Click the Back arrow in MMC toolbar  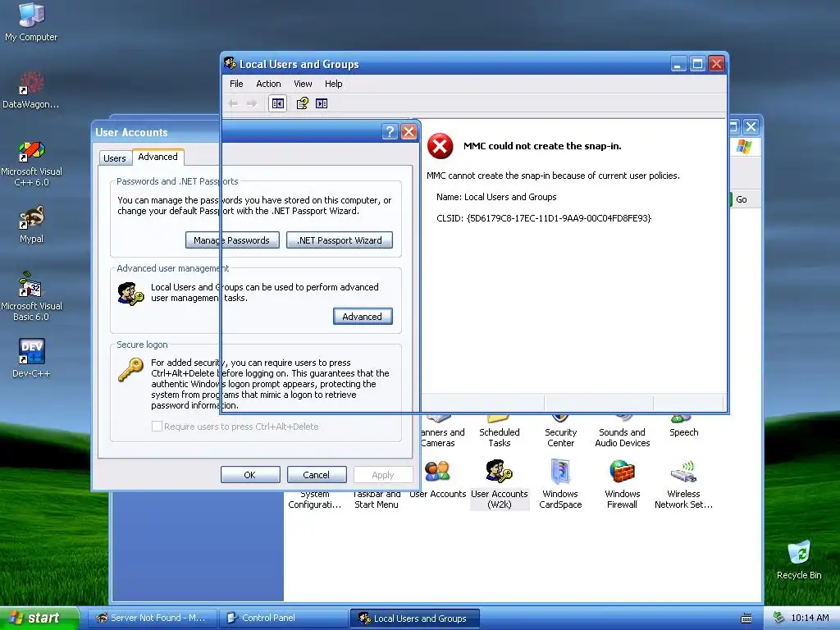pos(233,103)
